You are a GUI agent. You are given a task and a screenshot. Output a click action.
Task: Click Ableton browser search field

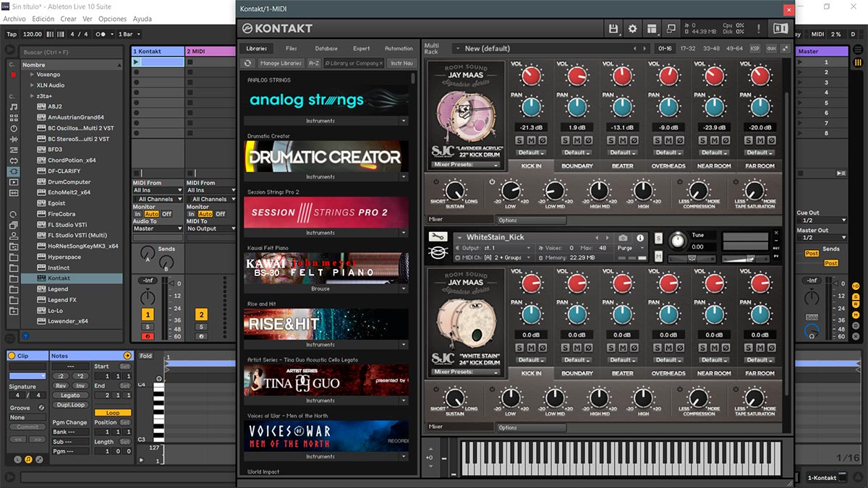pyautogui.click(x=71, y=52)
